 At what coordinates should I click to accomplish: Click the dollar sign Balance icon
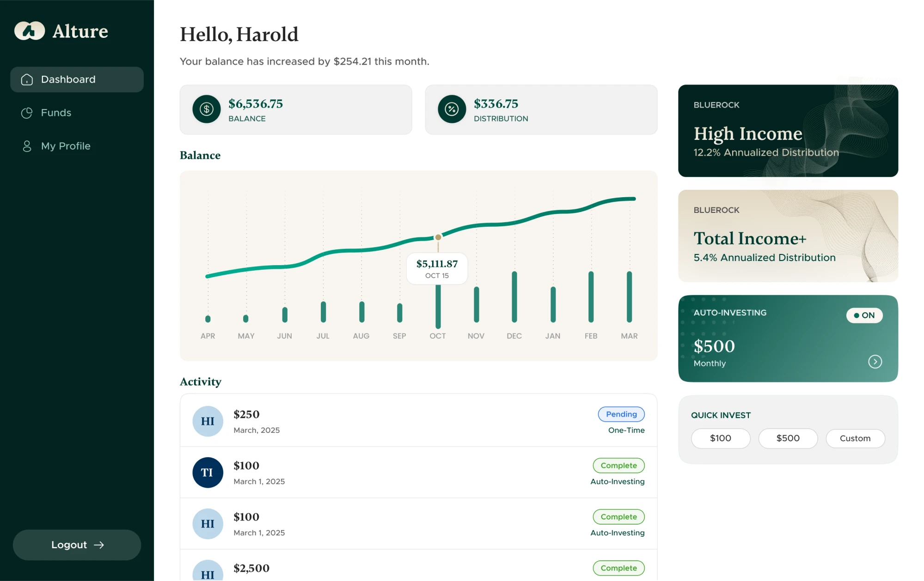(x=206, y=109)
